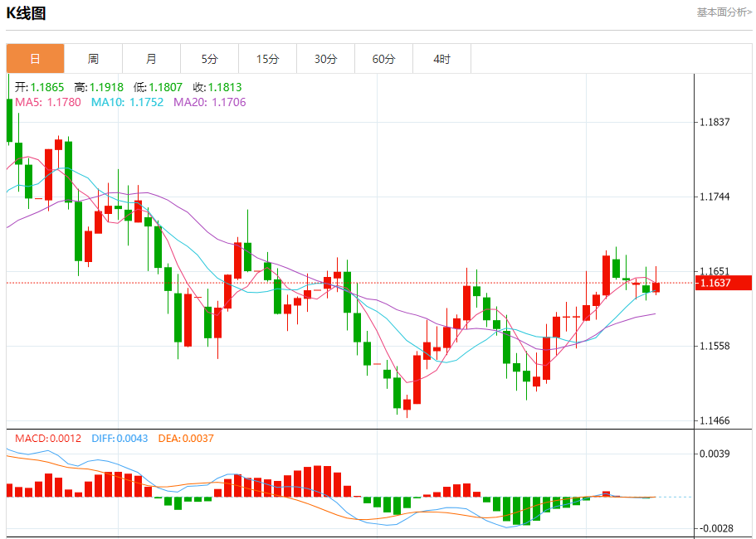Switch to the 60分 chart tab
756x539 pixels.
click(x=383, y=59)
